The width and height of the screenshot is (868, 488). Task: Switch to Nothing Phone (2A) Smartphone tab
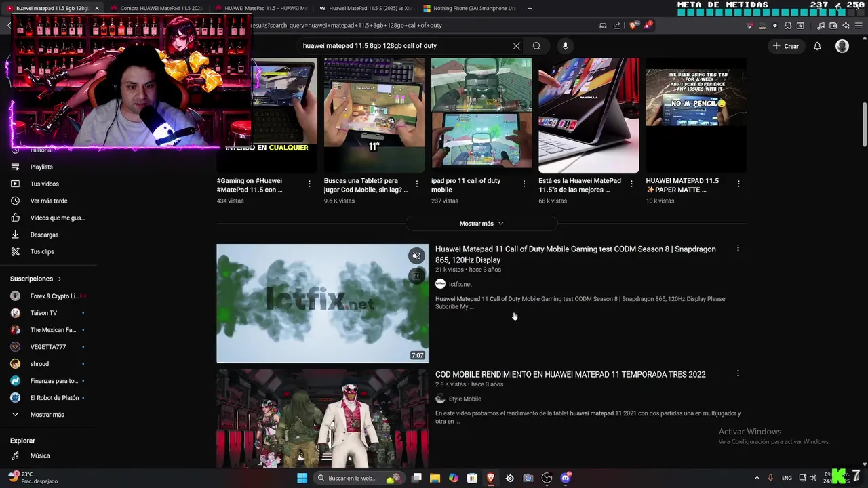pos(468,8)
